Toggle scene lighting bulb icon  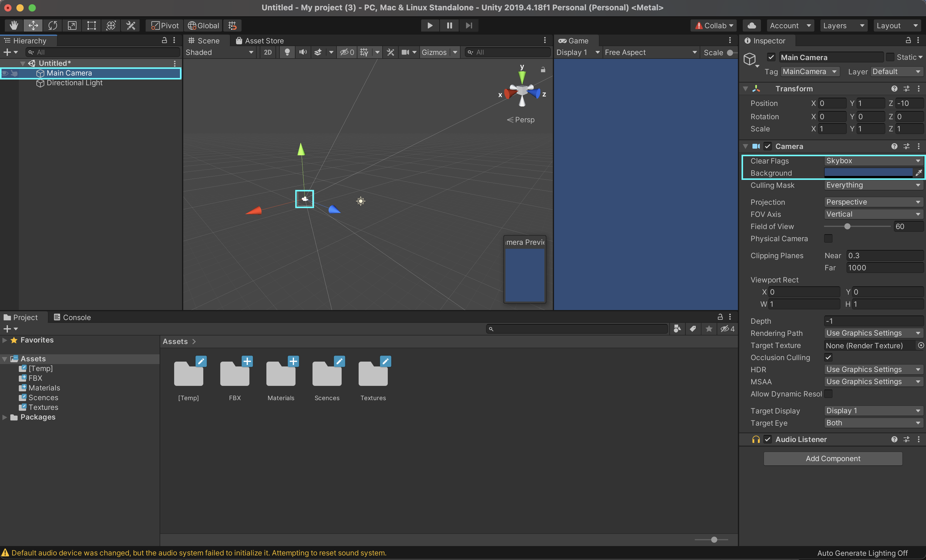pyautogui.click(x=287, y=52)
